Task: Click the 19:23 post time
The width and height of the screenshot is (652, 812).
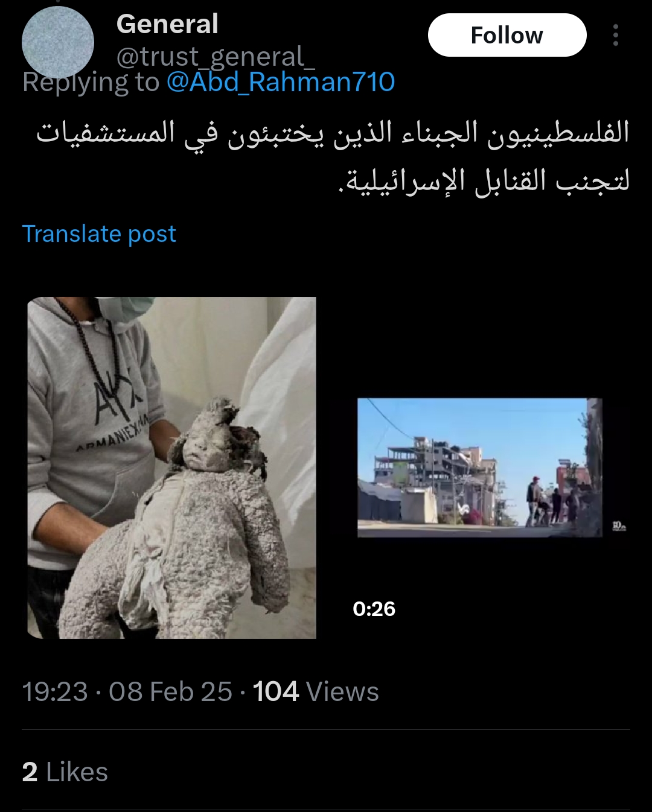Action: click(x=55, y=691)
